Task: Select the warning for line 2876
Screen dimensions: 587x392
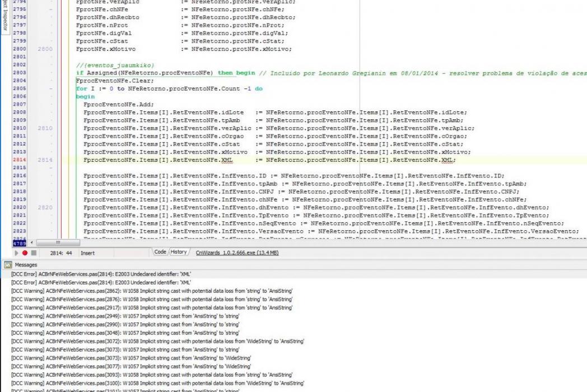Action: pyautogui.click(x=152, y=299)
